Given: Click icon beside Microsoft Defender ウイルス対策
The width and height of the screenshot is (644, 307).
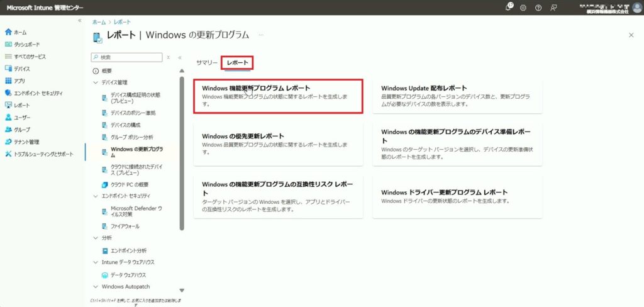Looking at the screenshot, I should coord(105,211).
